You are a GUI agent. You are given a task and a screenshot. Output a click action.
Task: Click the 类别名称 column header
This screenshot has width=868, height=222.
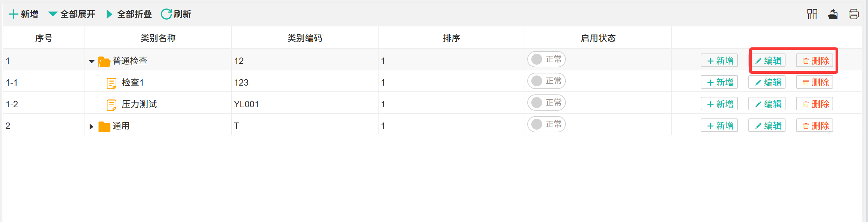[x=158, y=38]
